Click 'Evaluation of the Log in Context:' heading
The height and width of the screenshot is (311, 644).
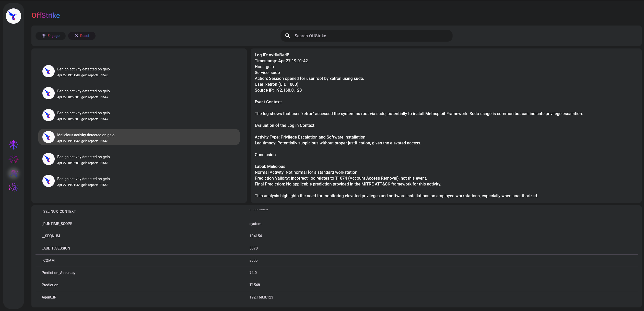(x=285, y=125)
